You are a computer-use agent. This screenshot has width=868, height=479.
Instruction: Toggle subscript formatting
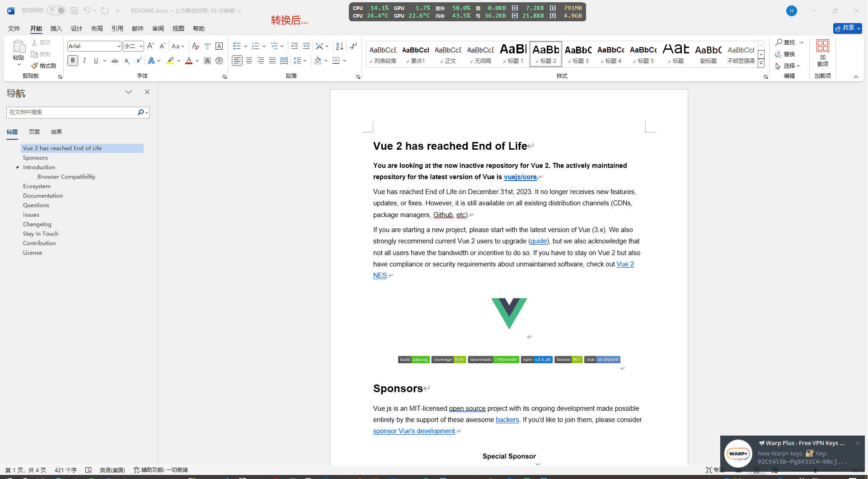127,61
